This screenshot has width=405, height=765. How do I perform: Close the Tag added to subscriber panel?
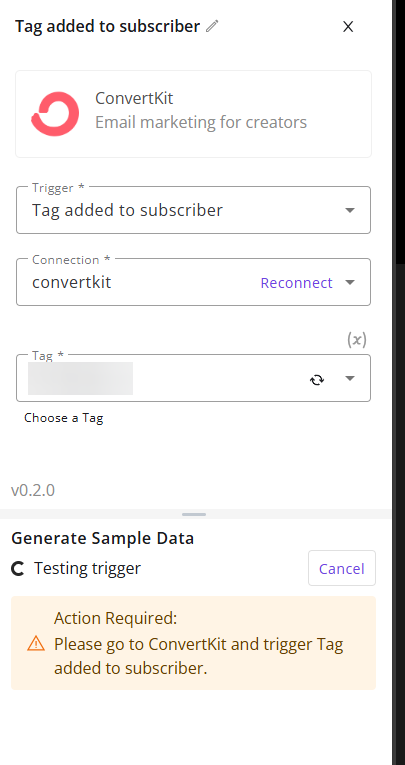tap(348, 26)
